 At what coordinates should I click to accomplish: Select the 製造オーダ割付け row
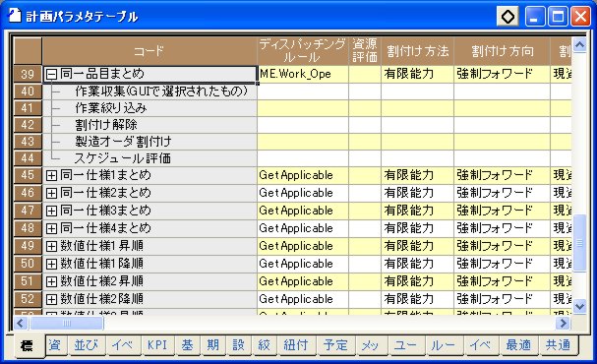pyautogui.click(x=149, y=142)
